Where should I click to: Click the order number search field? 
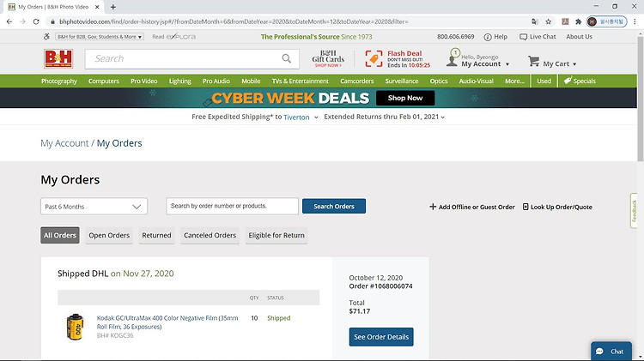pos(232,206)
